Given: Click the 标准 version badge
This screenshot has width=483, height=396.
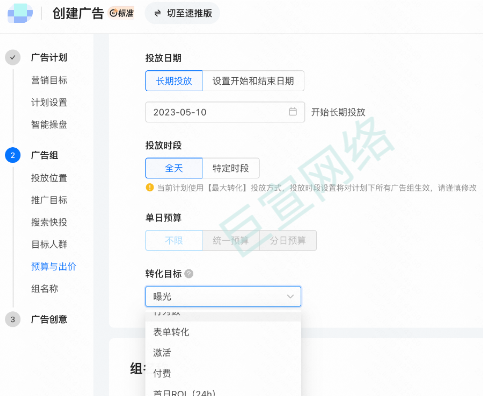Looking at the screenshot, I should [122, 13].
